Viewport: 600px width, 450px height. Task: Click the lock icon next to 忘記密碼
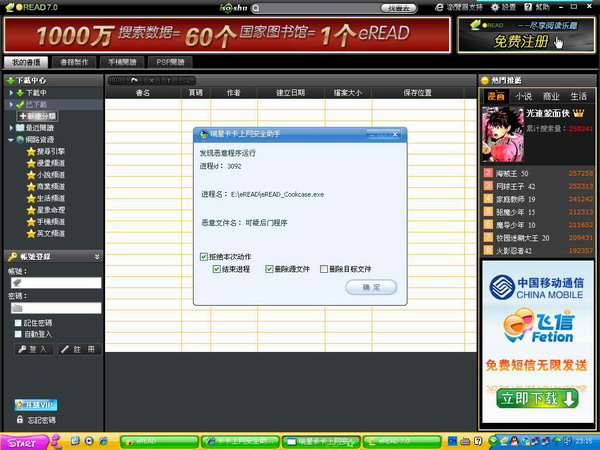pos(20,419)
